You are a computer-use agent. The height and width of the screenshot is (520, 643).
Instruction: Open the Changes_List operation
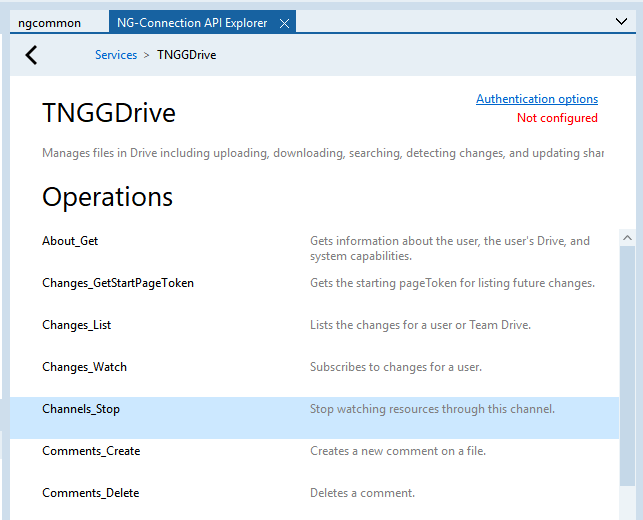76,325
